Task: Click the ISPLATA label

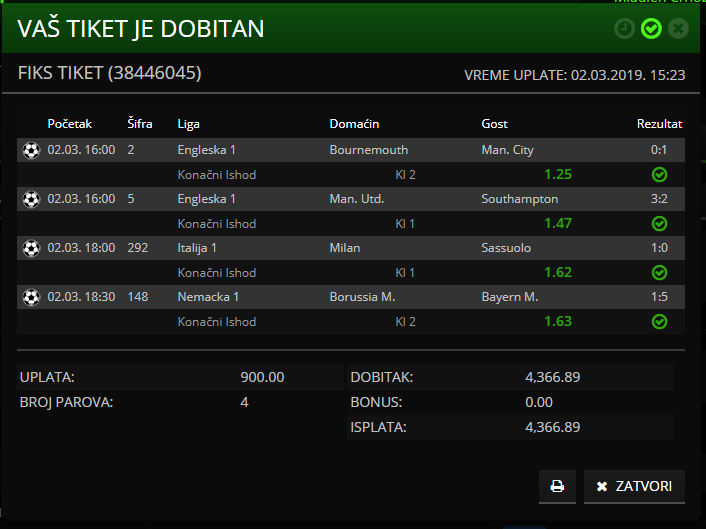Action: point(378,427)
